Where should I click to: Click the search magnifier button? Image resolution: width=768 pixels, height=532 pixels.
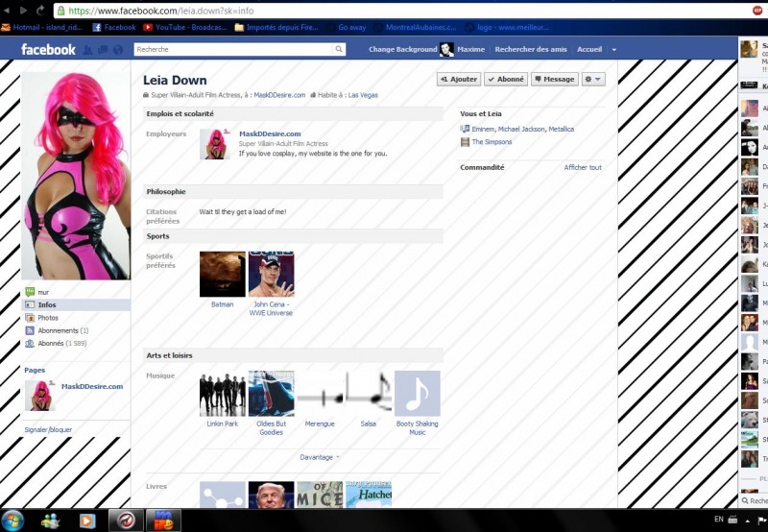click(x=339, y=49)
